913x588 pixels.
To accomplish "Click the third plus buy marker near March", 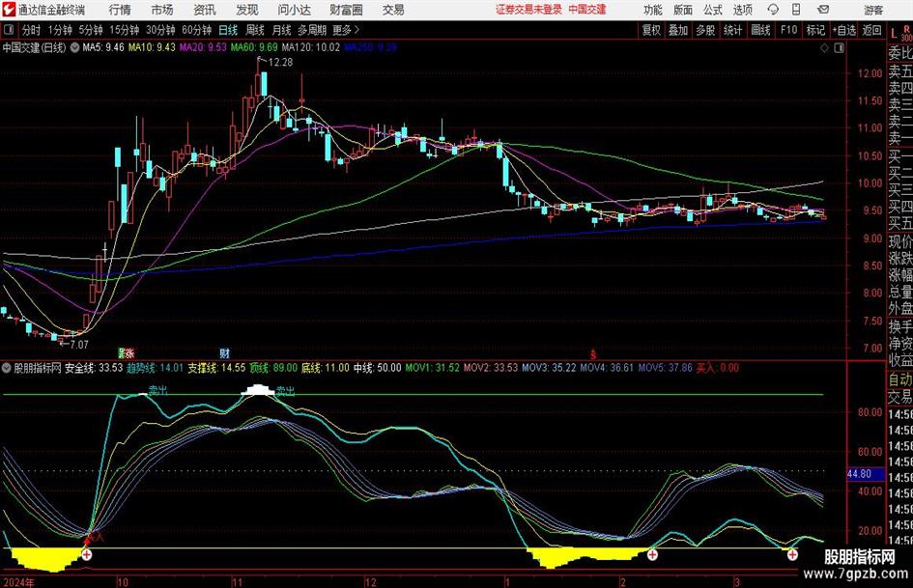I will click(792, 555).
